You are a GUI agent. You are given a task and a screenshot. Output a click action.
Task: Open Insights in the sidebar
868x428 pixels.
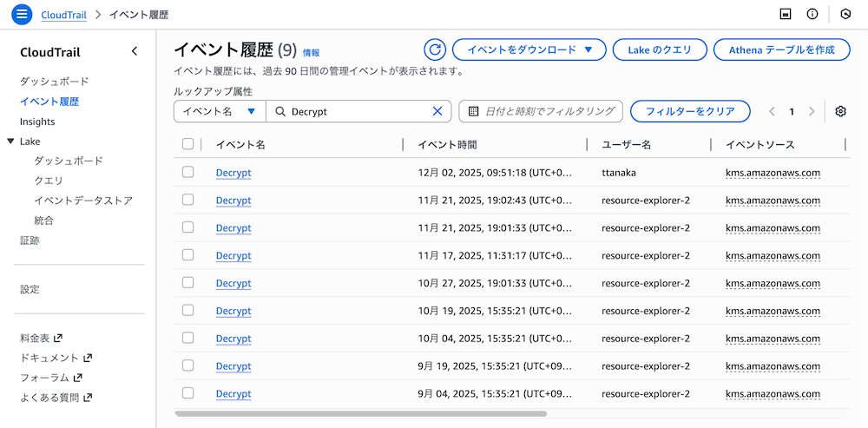[37, 122]
